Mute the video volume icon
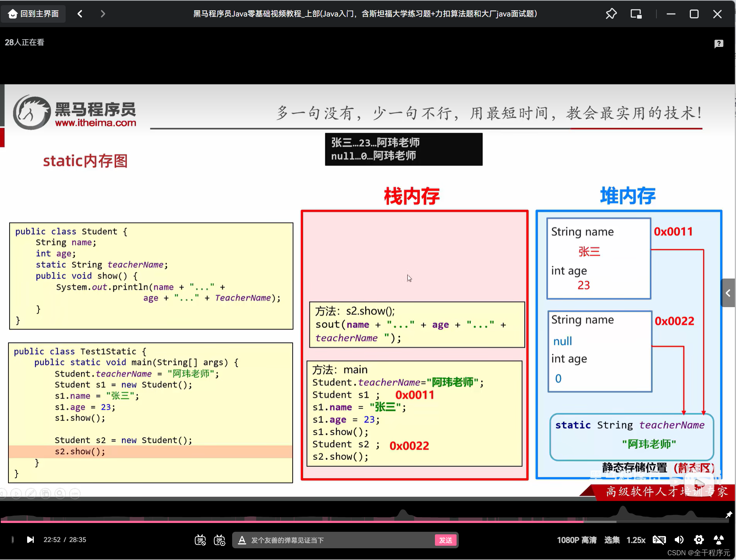This screenshot has height=560, width=736. coord(679,539)
